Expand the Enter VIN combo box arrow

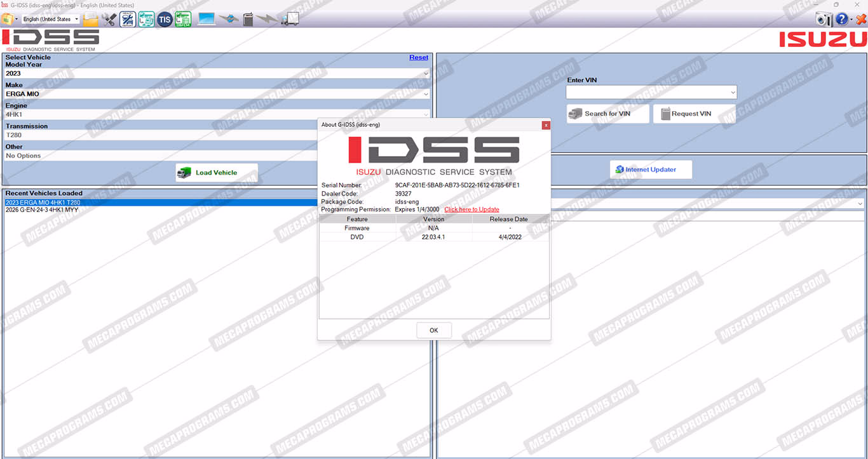pos(733,93)
